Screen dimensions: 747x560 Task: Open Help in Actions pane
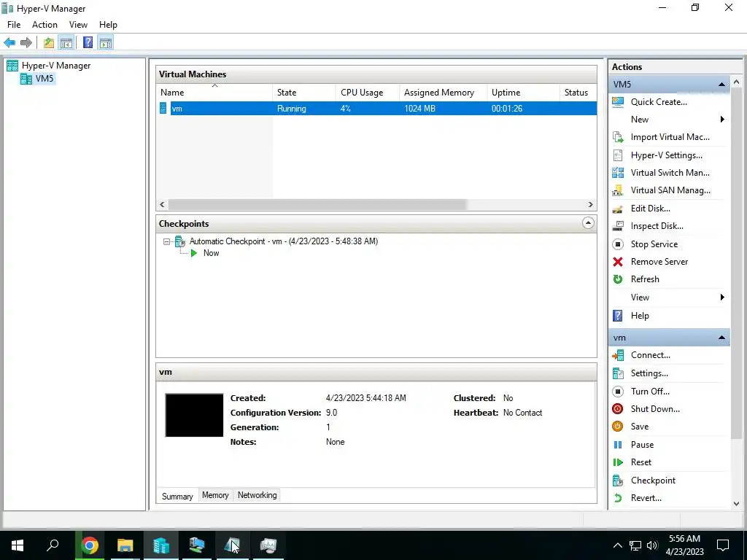tap(640, 316)
